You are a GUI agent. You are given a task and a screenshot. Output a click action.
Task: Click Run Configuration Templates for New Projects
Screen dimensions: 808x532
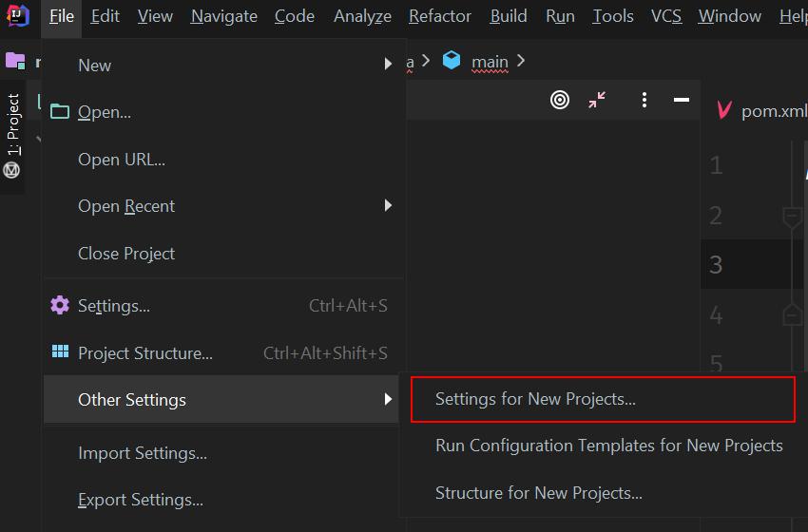tap(608, 446)
